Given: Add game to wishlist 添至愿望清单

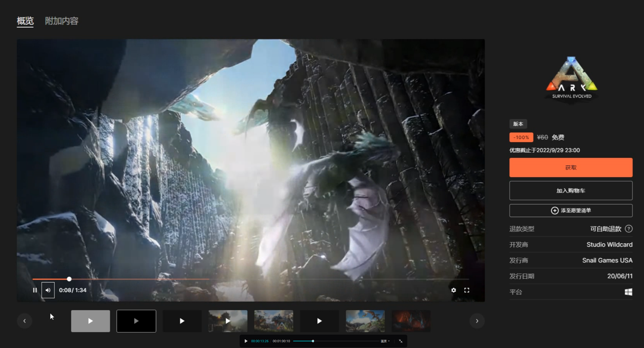Looking at the screenshot, I should pos(571,210).
